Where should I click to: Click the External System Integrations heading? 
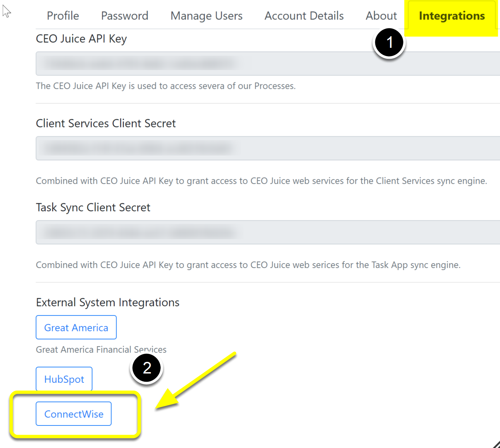point(108,302)
